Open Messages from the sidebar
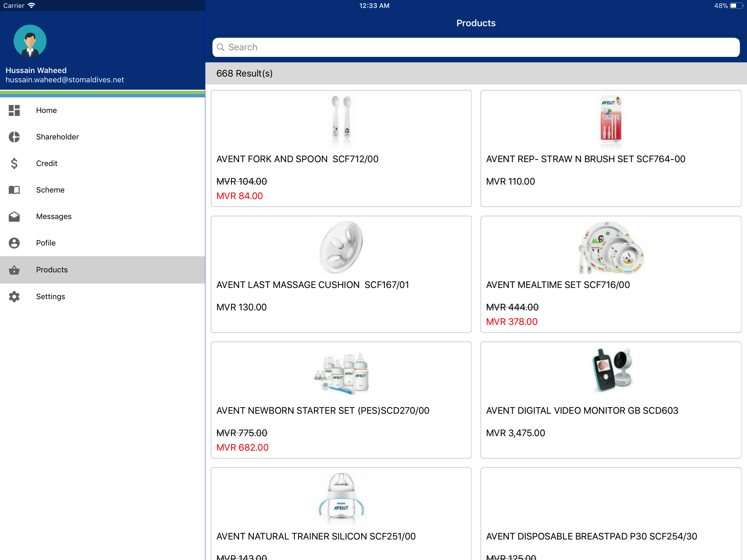 point(103,217)
